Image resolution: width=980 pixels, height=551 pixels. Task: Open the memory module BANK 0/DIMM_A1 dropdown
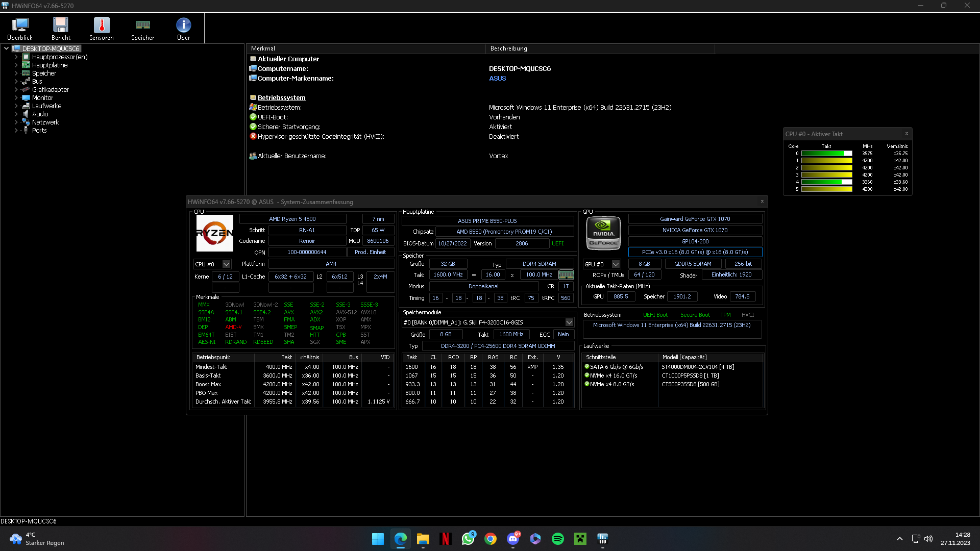pyautogui.click(x=569, y=322)
